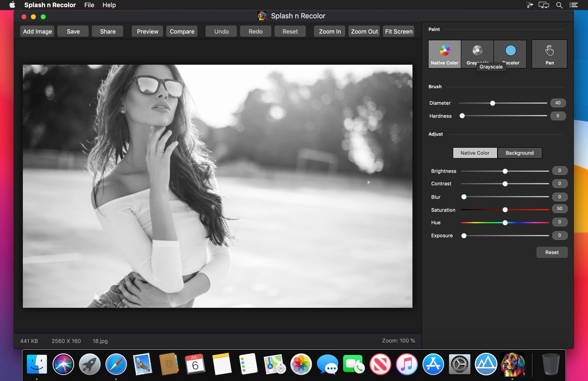The height and width of the screenshot is (381, 588).
Task: Toggle the Preview mode on
Action: pyautogui.click(x=147, y=31)
